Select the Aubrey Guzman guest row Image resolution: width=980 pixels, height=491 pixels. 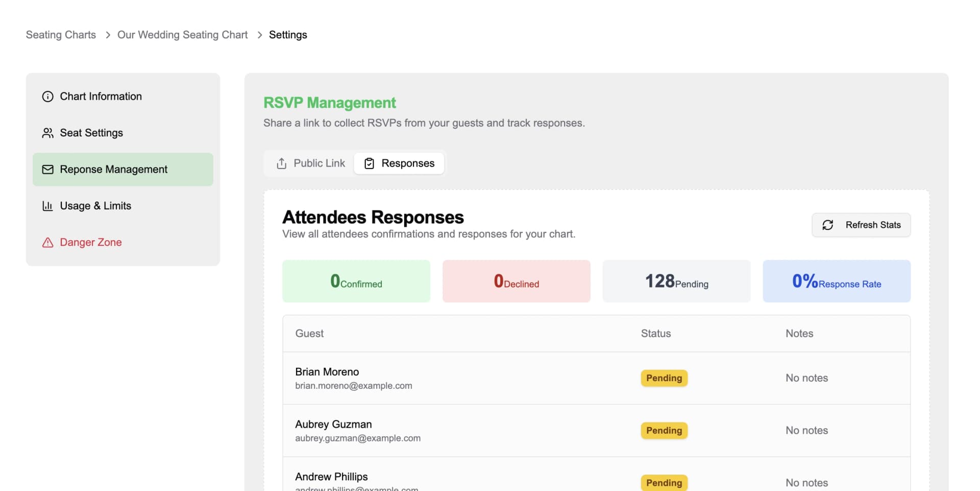459,431
